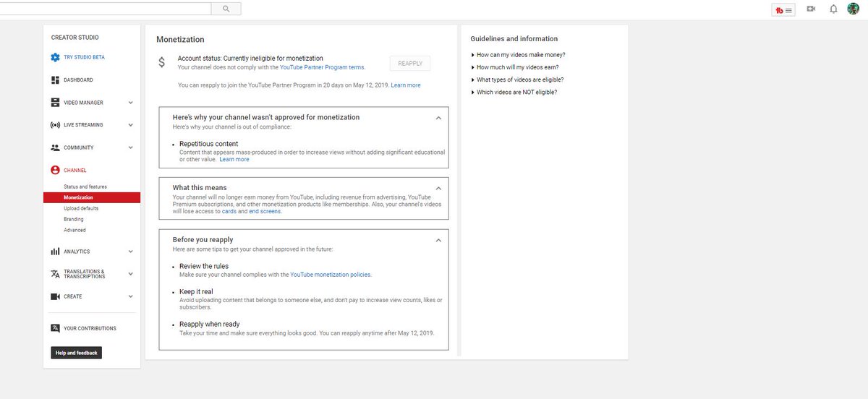
Task: Click the dollar sign monetization icon
Action: coord(162,63)
